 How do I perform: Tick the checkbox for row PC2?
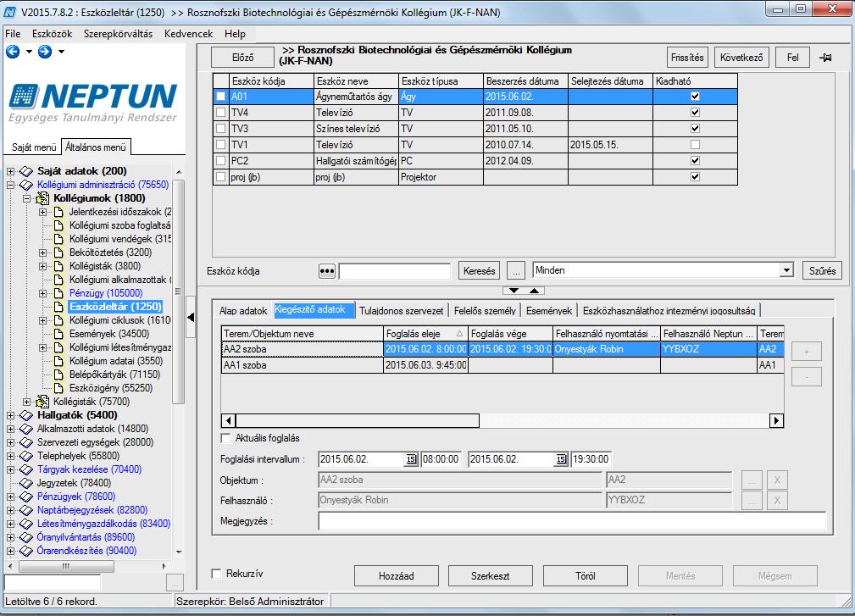pyautogui.click(x=220, y=161)
